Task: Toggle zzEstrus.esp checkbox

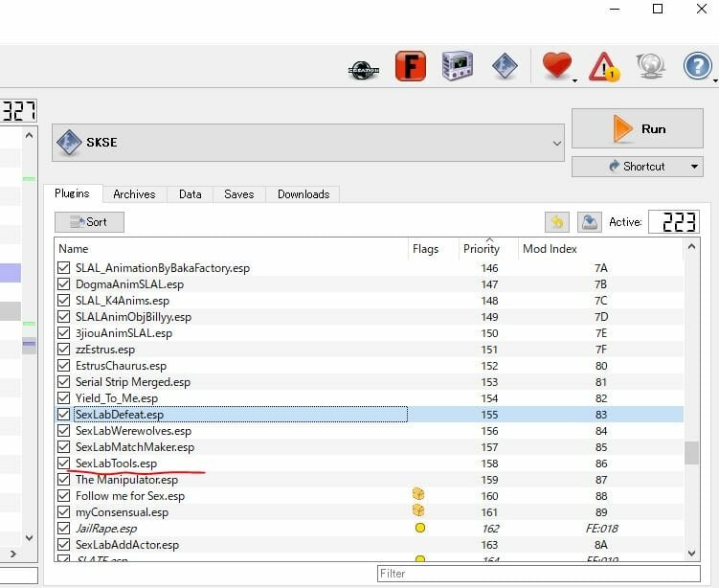Action: 64,350
